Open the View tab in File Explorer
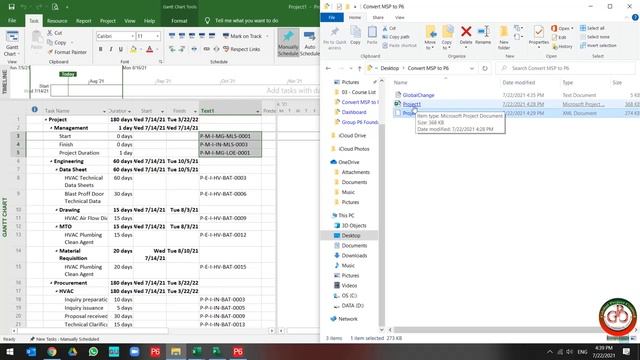The image size is (640, 360). point(400,18)
